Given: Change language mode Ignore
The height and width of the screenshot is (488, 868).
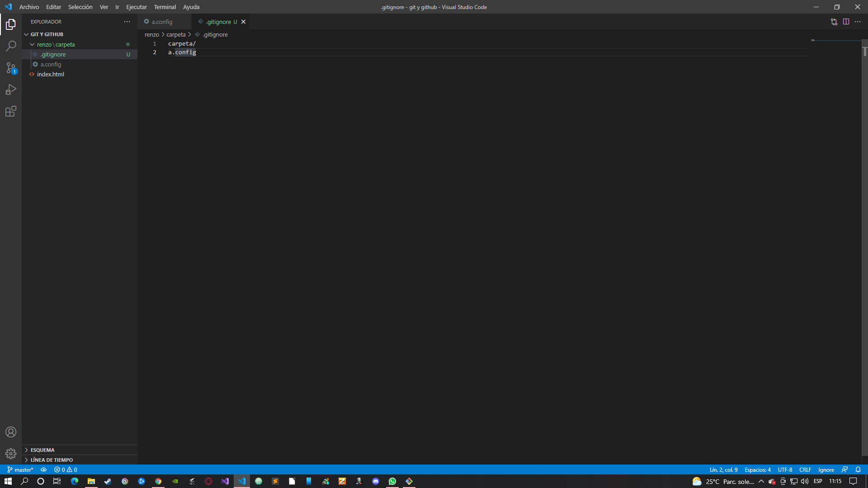Looking at the screenshot, I should click(826, 469).
